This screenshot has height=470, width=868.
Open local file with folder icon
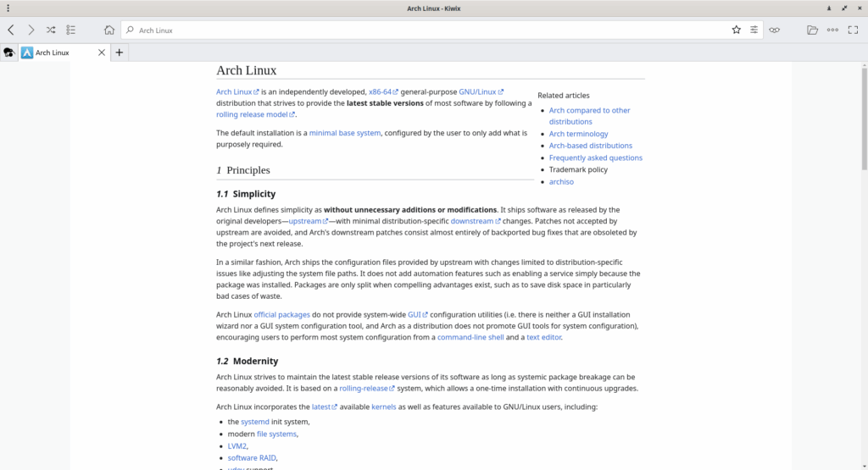pos(812,30)
